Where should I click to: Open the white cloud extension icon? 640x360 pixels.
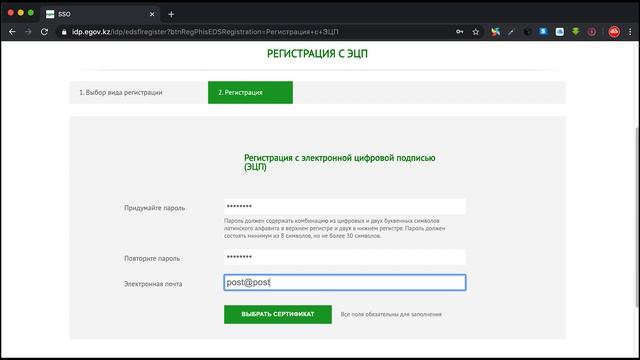(560, 31)
